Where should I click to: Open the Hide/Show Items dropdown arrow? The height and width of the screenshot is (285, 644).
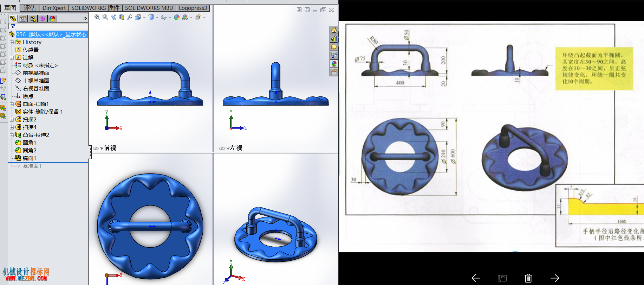point(170,18)
